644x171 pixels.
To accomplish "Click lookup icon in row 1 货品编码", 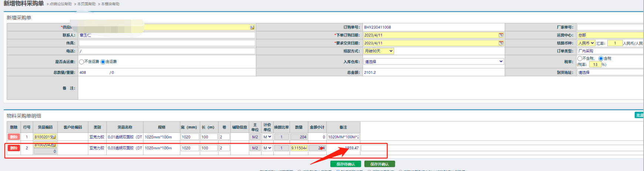I will 54,137.
